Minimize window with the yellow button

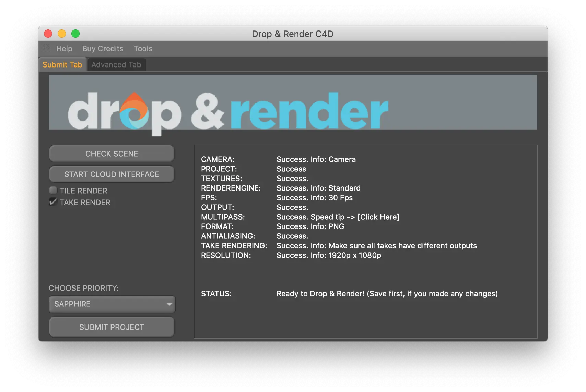pos(62,34)
